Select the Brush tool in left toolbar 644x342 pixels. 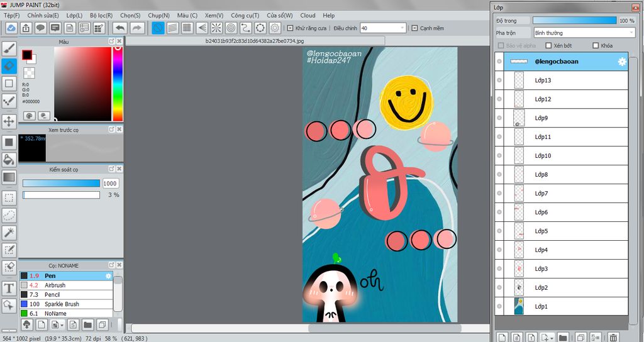click(9, 48)
